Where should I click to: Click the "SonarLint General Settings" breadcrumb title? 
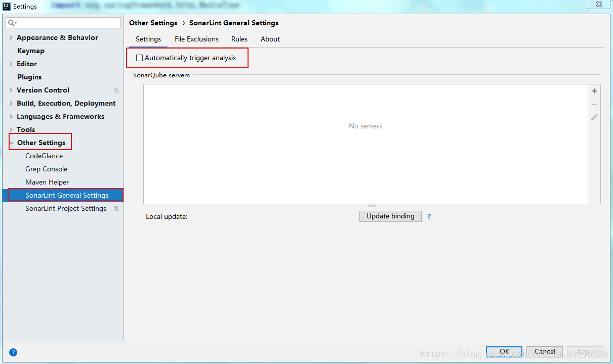coord(234,23)
